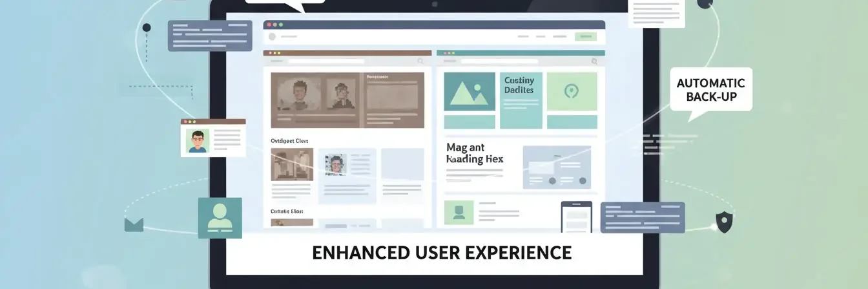Click the Enhanced User Experience banner

(x=442, y=253)
